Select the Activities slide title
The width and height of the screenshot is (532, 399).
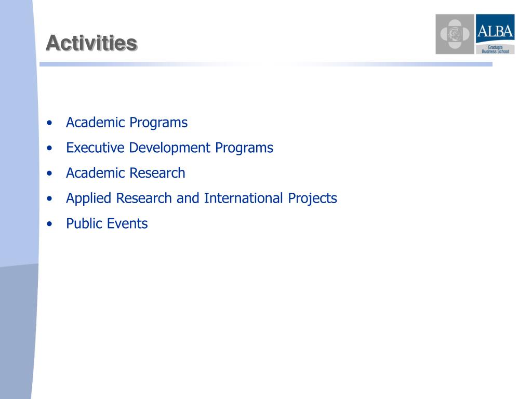91,43
